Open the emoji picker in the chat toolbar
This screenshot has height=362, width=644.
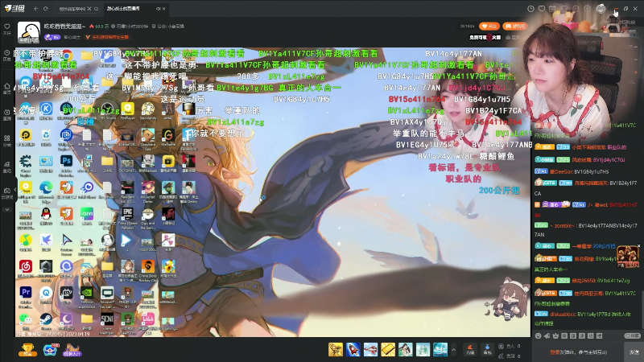point(538,335)
